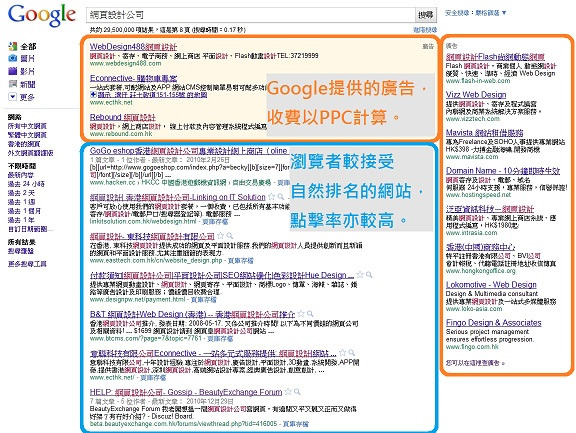Select 過去 2 天 time filter
The height and width of the screenshot is (433, 576).
click(x=21, y=193)
